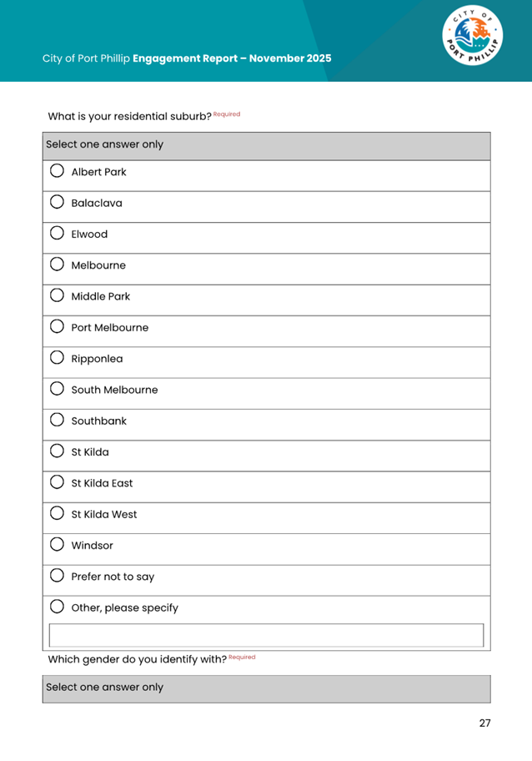
Task: Select the Elwood option
Action: 58,234
